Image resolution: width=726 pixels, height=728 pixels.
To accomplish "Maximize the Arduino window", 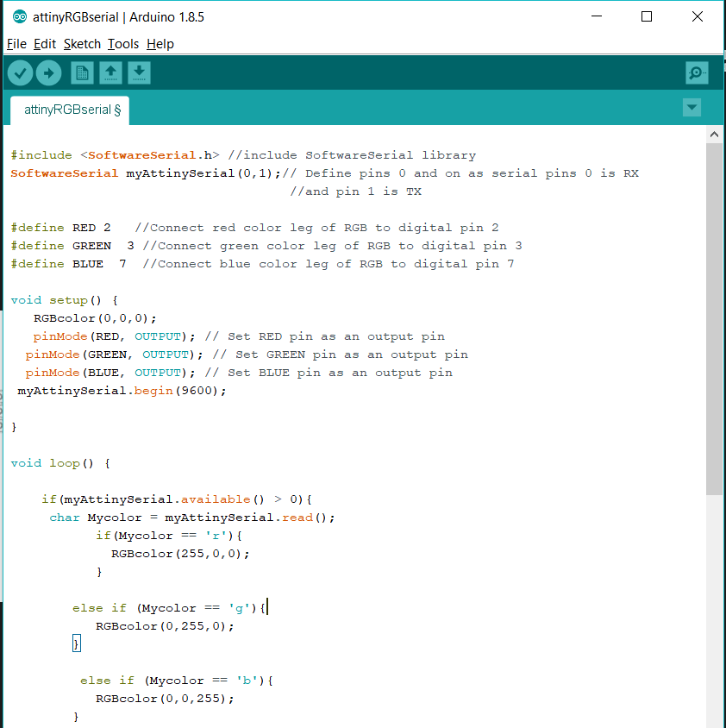I will click(646, 16).
